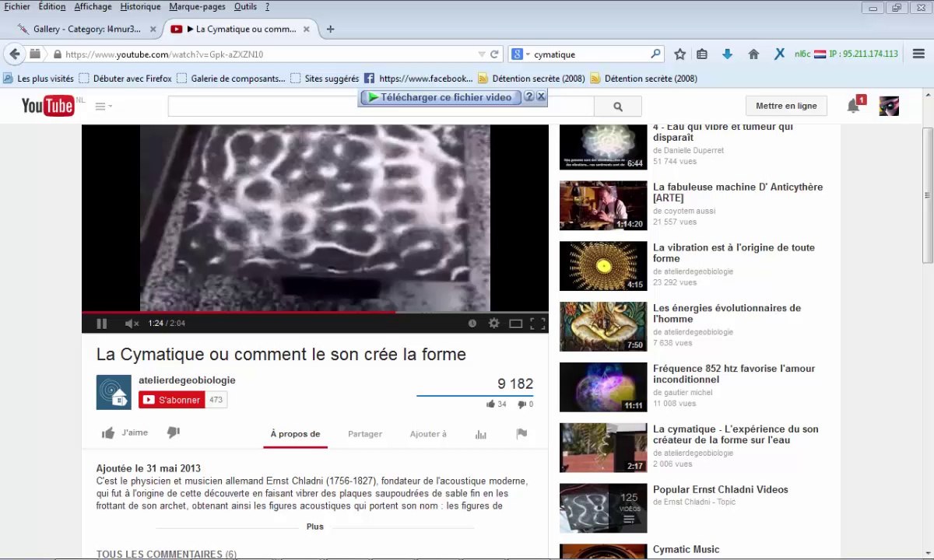The image size is (934, 560).
Task: Open the Firefox hamburger menu
Action: coord(918,54)
